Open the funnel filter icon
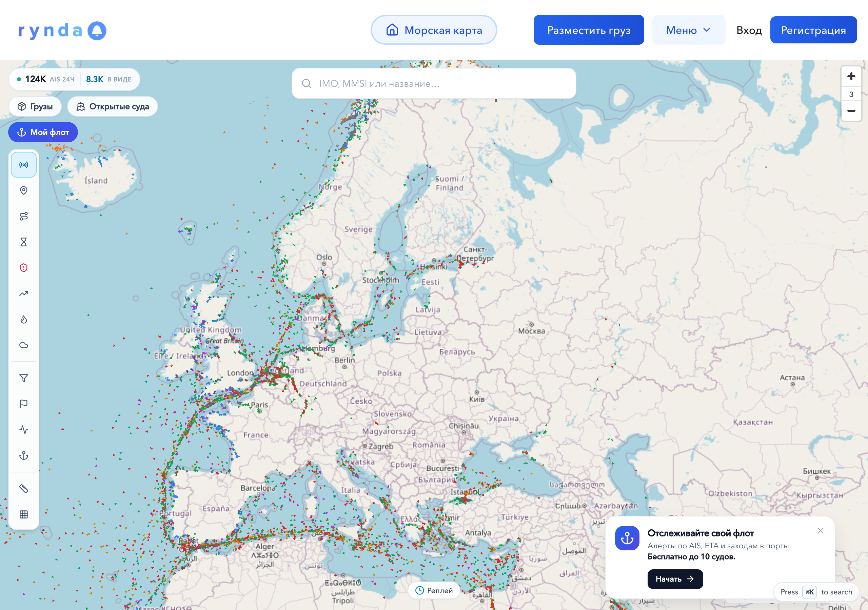This screenshot has width=868, height=610. 23,378
